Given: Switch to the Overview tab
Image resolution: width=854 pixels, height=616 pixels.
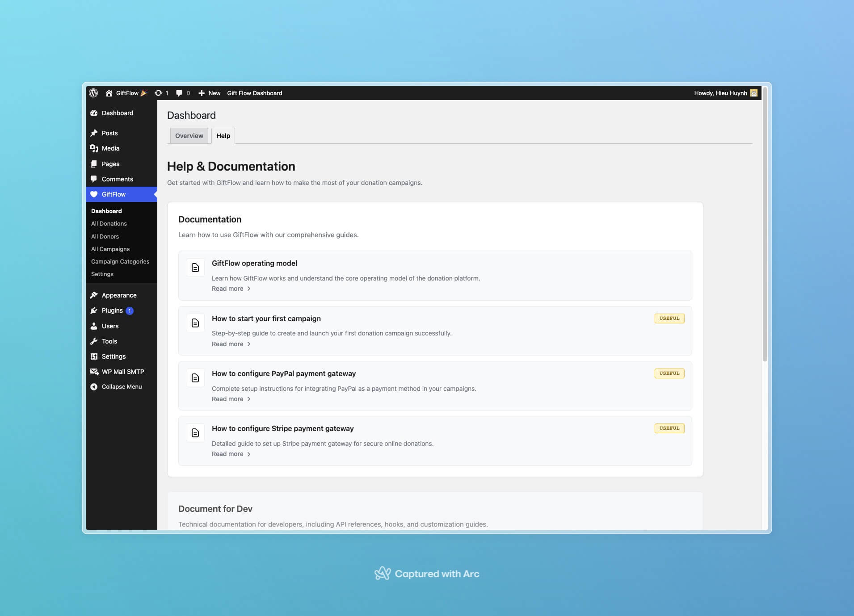Looking at the screenshot, I should click(x=189, y=136).
